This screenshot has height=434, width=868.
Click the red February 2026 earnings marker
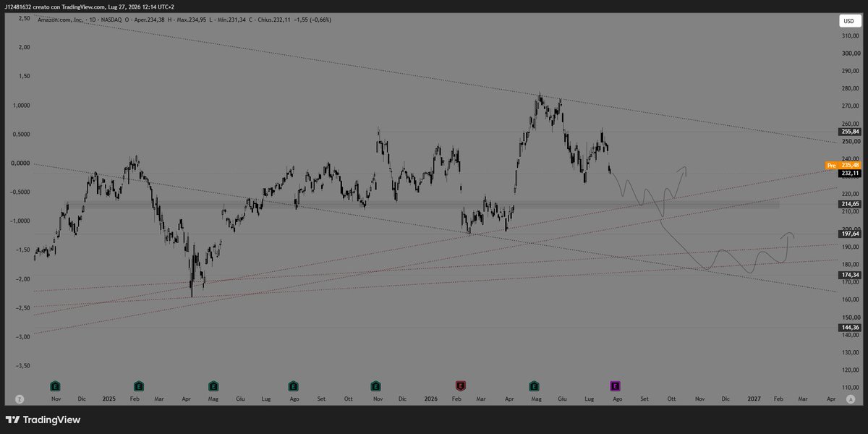[460, 386]
